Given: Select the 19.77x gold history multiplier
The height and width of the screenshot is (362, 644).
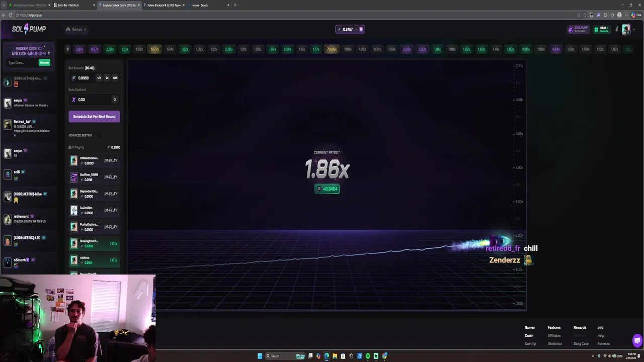Looking at the screenshot, I should click(154, 49).
